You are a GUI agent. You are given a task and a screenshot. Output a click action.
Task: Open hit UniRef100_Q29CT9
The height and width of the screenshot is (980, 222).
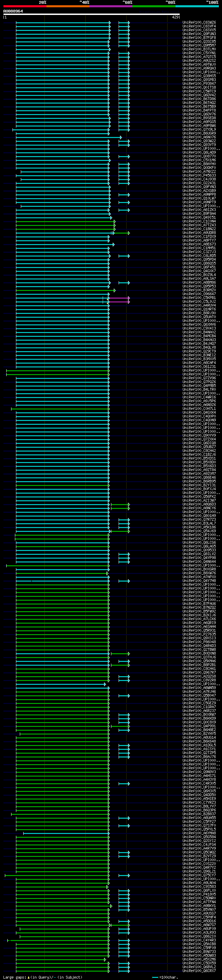[199, 351]
